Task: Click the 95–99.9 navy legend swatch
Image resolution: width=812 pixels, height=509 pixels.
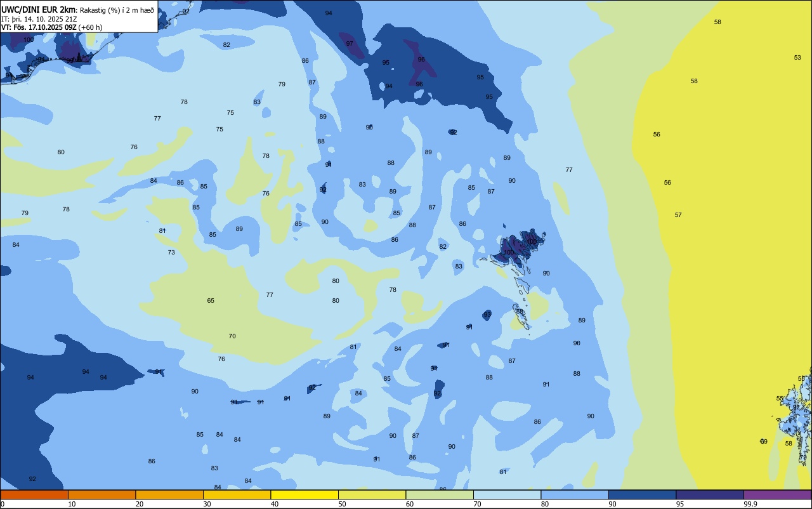Action: coord(710,494)
